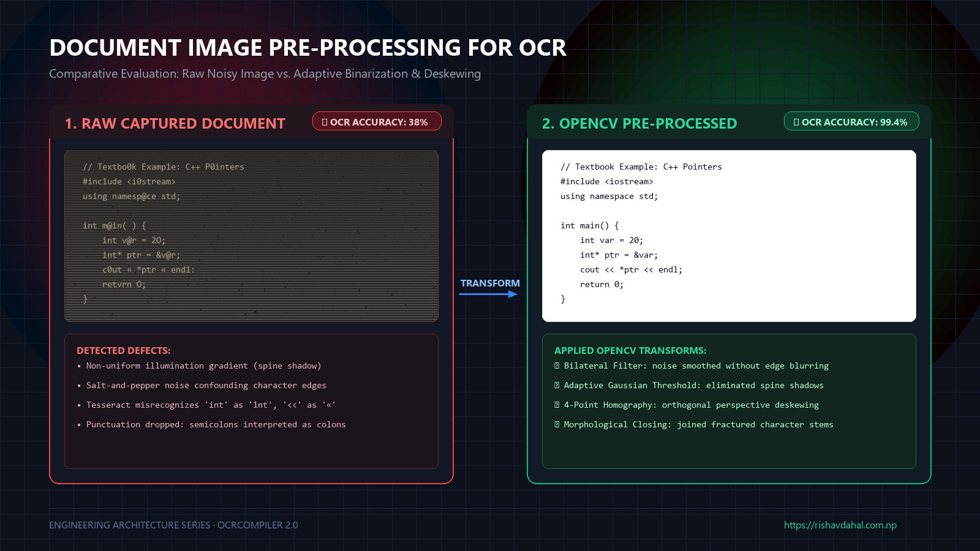Screen dimensions: 980x551
Task: Click 'return 0;' in clean code
Action: coord(602,284)
